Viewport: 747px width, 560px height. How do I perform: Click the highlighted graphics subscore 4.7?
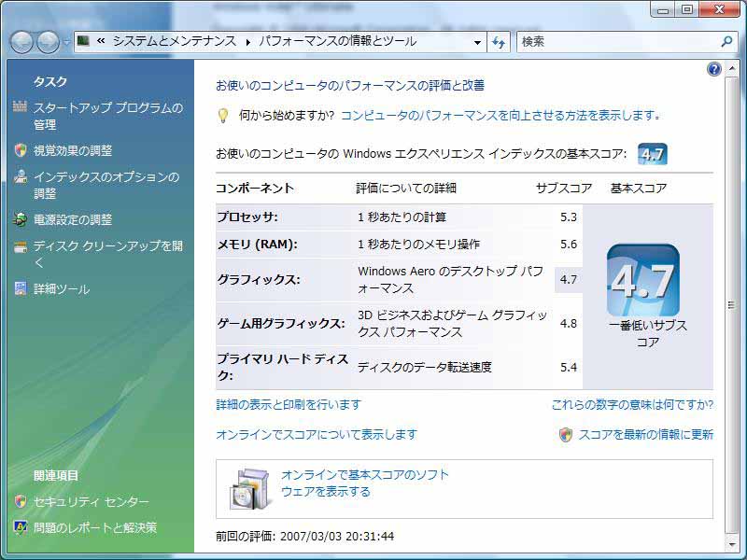click(x=569, y=279)
